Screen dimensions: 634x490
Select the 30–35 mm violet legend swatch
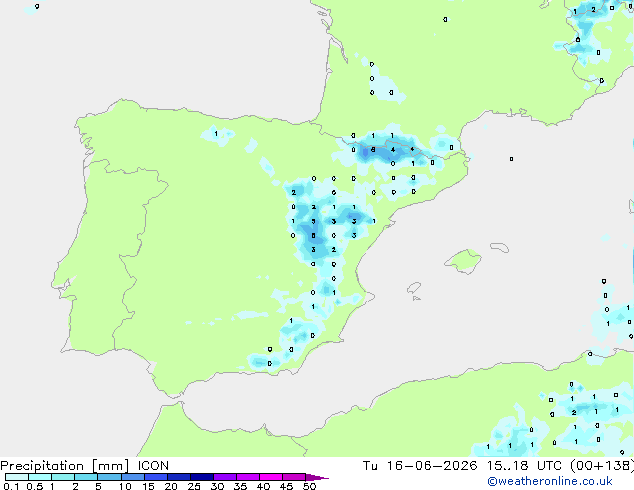point(225,477)
